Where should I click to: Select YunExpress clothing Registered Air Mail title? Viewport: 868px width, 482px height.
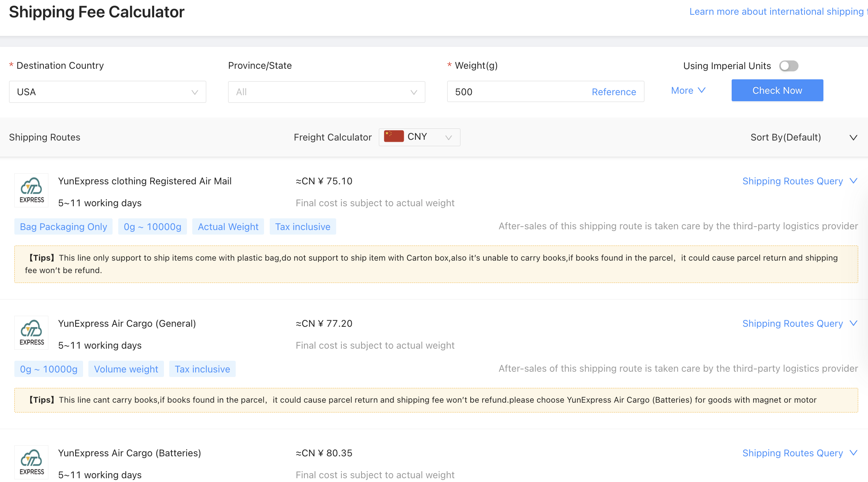145,181
